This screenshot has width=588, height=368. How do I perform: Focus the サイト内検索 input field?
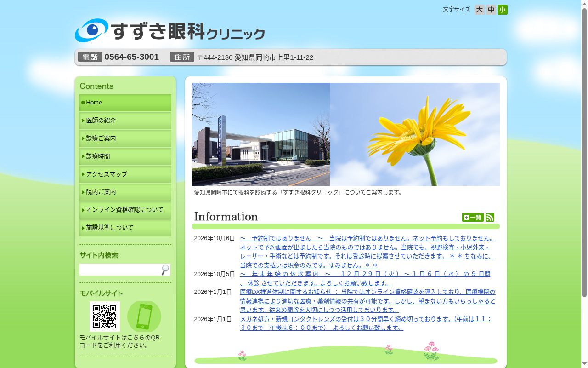coord(119,270)
